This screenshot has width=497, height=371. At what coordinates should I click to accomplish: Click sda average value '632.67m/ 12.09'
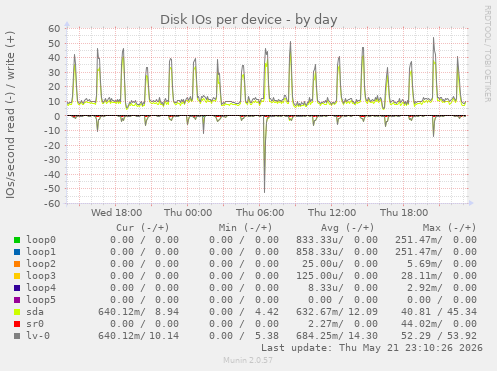pyautogui.click(x=337, y=312)
